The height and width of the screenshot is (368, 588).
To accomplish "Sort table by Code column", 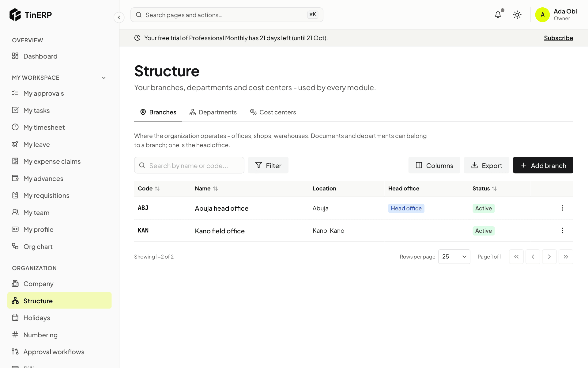I will point(149,189).
